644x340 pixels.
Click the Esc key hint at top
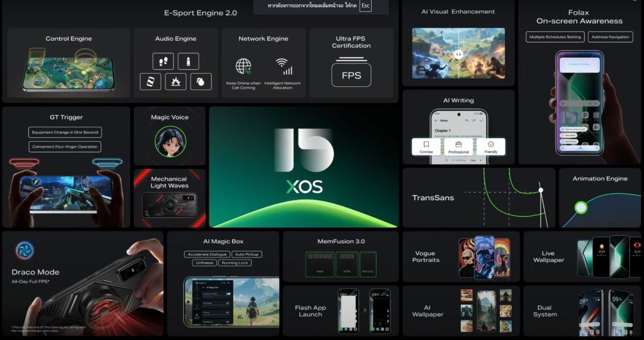pyautogui.click(x=365, y=6)
